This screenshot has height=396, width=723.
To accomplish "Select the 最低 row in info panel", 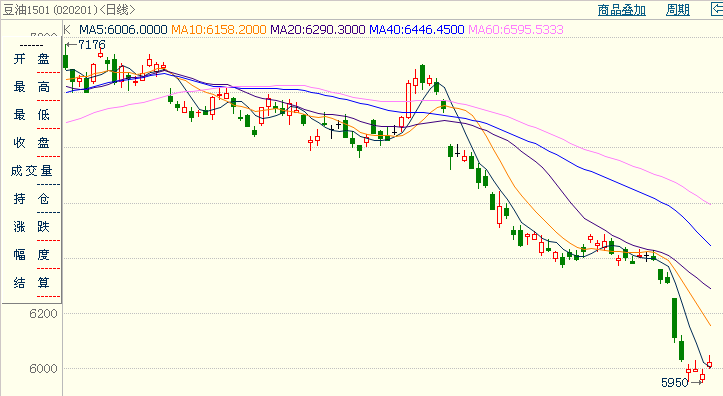I will (x=31, y=115).
